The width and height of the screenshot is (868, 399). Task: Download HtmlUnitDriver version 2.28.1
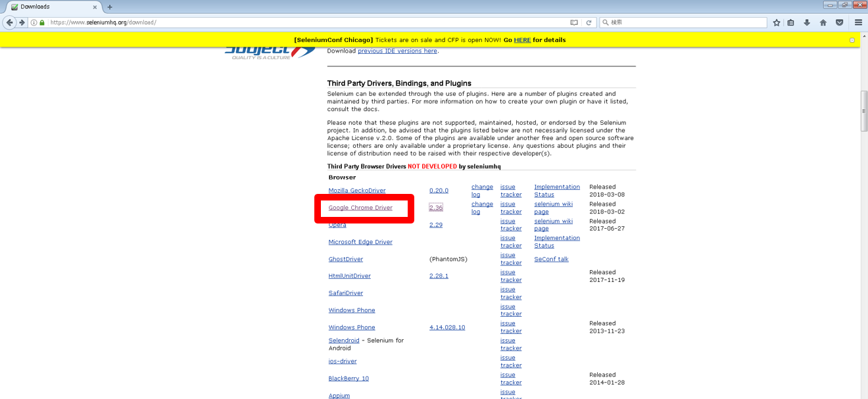439,276
